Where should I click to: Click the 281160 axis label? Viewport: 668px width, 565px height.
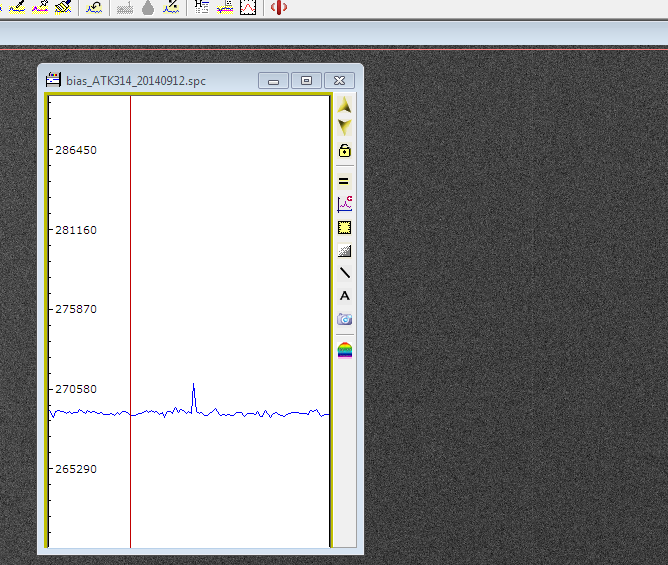pyautogui.click(x=76, y=230)
